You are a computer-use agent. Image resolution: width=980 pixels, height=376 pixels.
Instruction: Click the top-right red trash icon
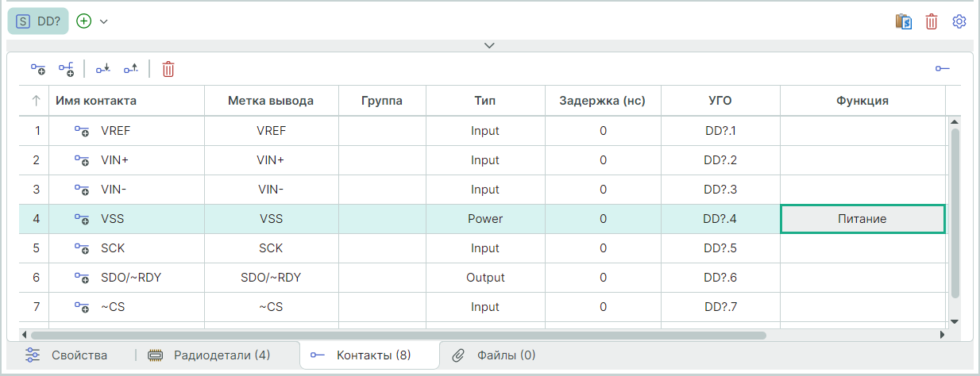[x=932, y=21]
